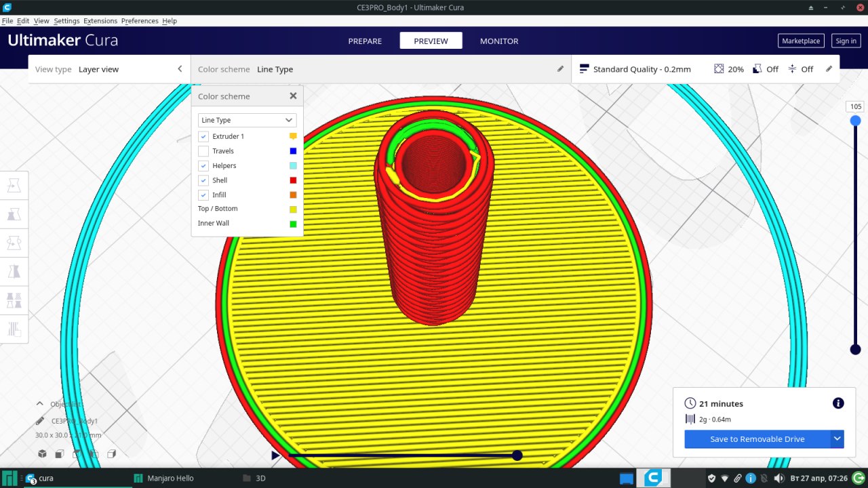This screenshot has width=868, height=488.
Task: Click the layer number 105 field
Action: (856, 106)
